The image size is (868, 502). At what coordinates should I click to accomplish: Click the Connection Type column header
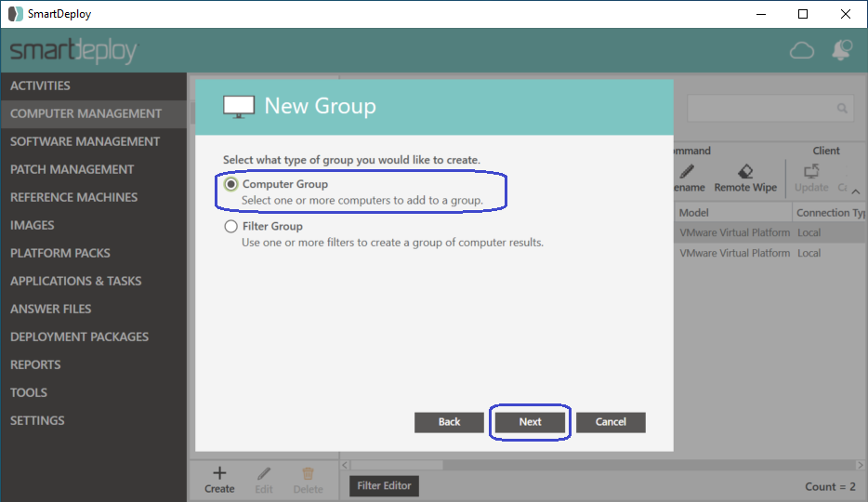[830, 213]
